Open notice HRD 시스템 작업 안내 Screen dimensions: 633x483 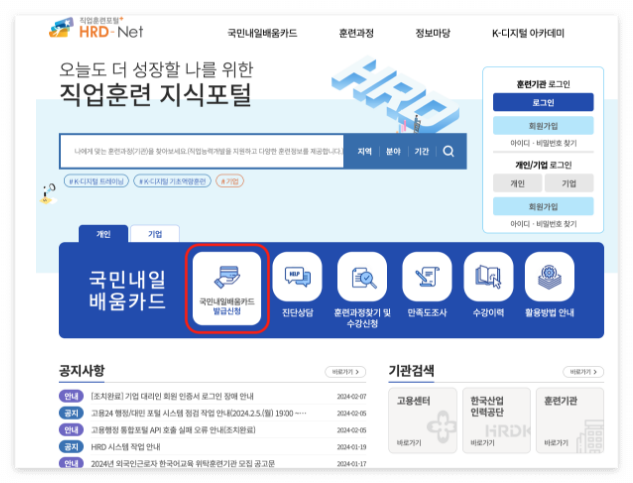point(126,447)
